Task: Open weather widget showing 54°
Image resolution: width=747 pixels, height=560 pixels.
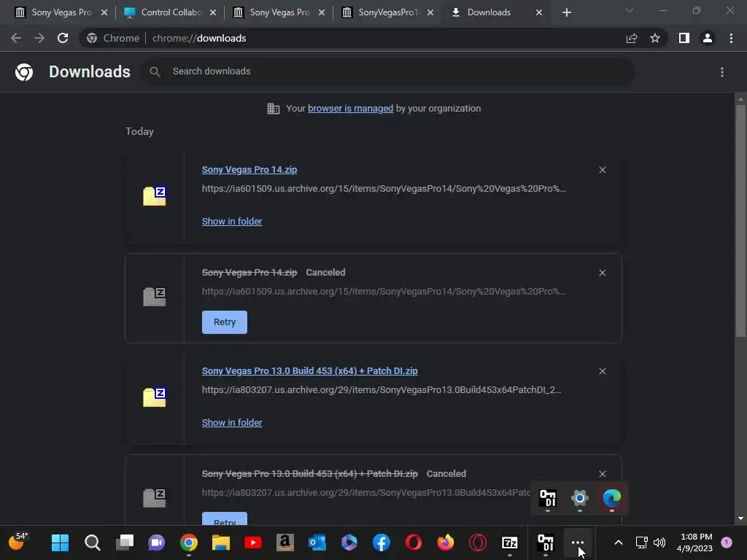Action: [x=18, y=542]
